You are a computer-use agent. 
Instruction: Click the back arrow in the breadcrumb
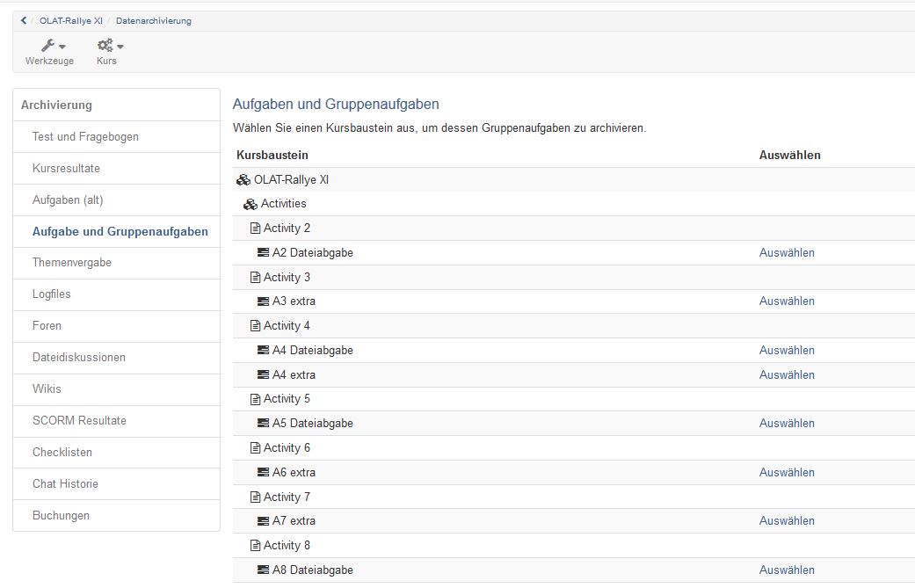click(24, 20)
